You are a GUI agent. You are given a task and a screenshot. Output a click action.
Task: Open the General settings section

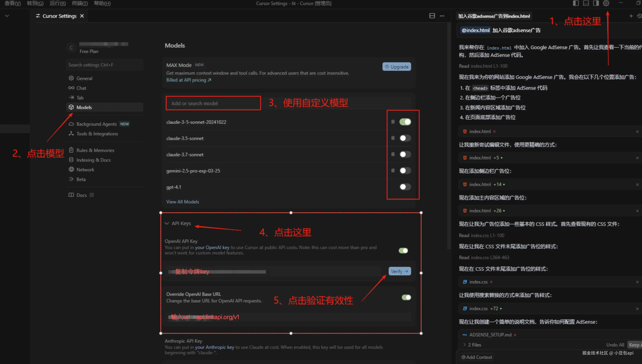coord(84,78)
